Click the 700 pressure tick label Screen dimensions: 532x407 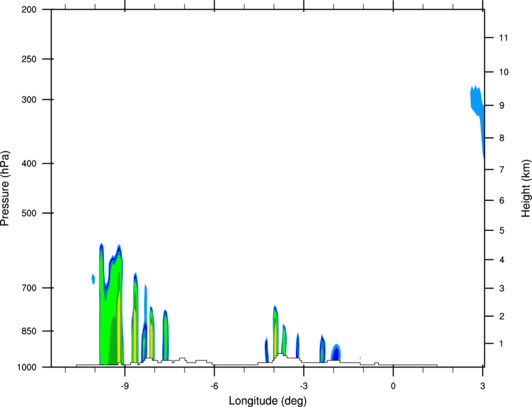29,288
